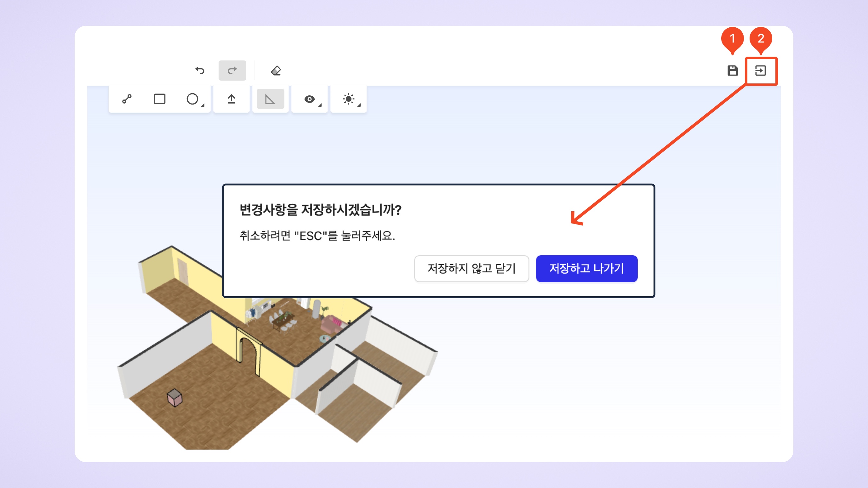Click the blue 저장하고 나가기 button
This screenshot has width=868, height=488.
(586, 269)
